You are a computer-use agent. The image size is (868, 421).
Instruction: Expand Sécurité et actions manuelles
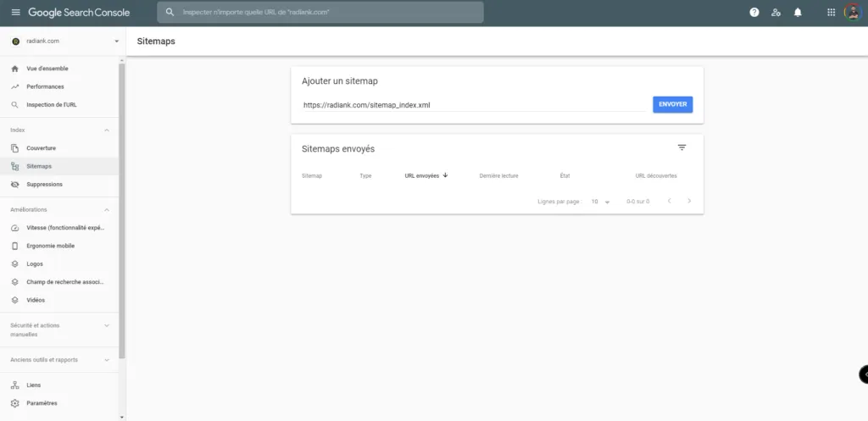pyautogui.click(x=107, y=325)
